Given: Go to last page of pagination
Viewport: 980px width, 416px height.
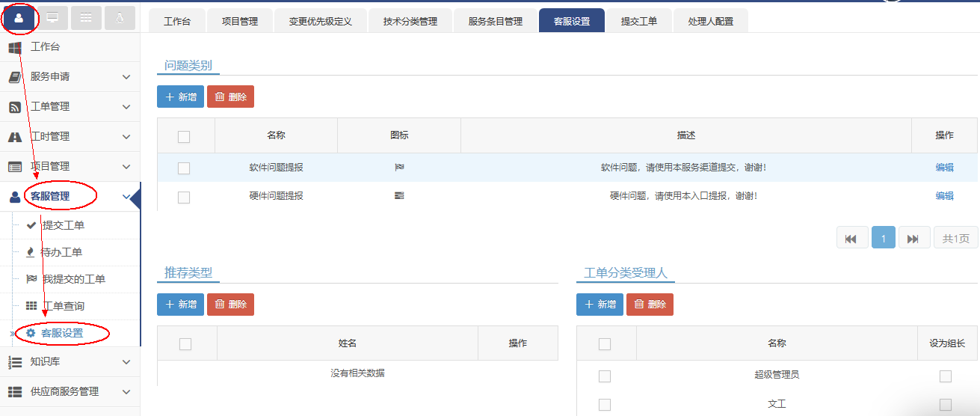Looking at the screenshot, I should pos(913,239).
